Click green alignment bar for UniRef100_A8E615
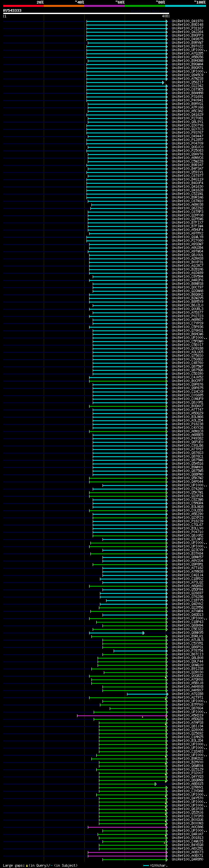 click(x=128, y=784)
